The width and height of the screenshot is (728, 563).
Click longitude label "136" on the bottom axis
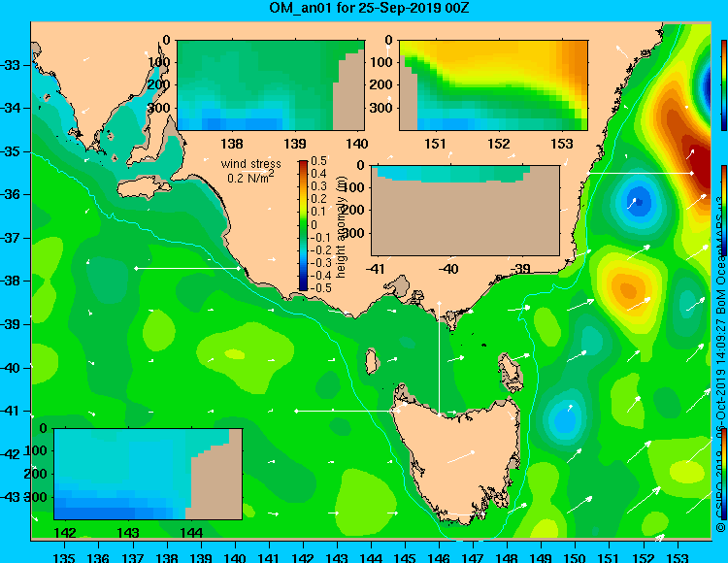coord(98,557)
